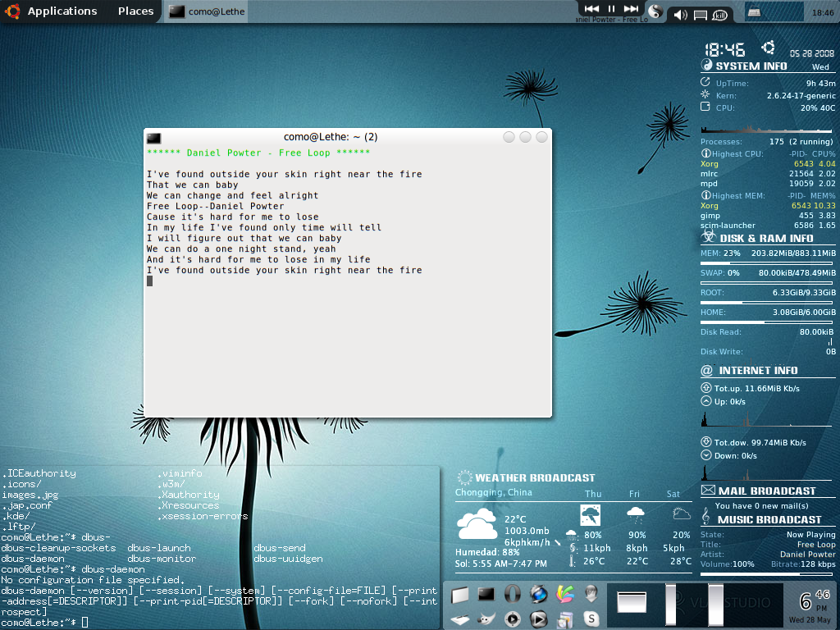The image size is (840, 630).
Task: Launch GIMP from the dock
Action: (x=486, y=620)
